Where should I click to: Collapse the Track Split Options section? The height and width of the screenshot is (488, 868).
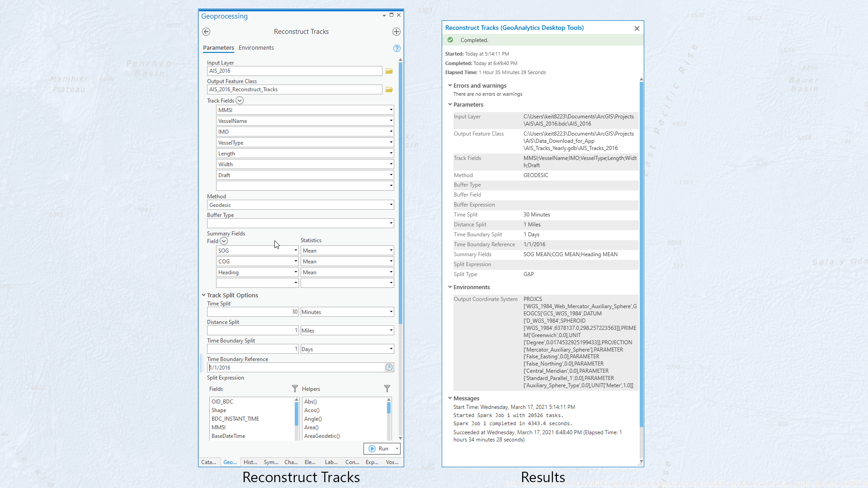click(203, 295)
